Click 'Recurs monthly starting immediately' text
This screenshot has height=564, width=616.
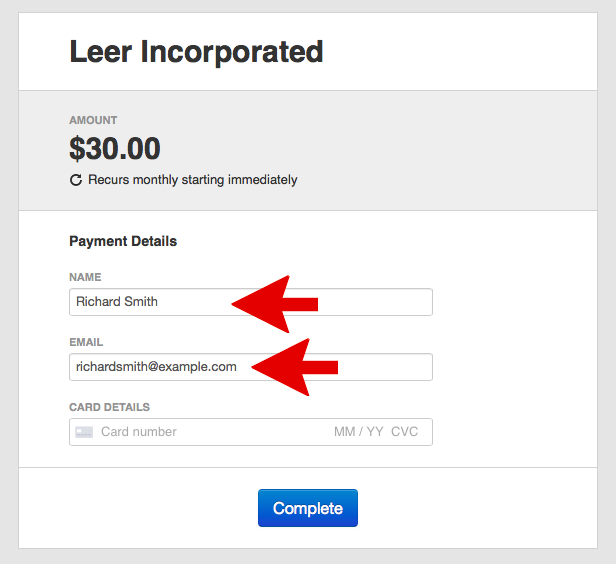point(193,180)
